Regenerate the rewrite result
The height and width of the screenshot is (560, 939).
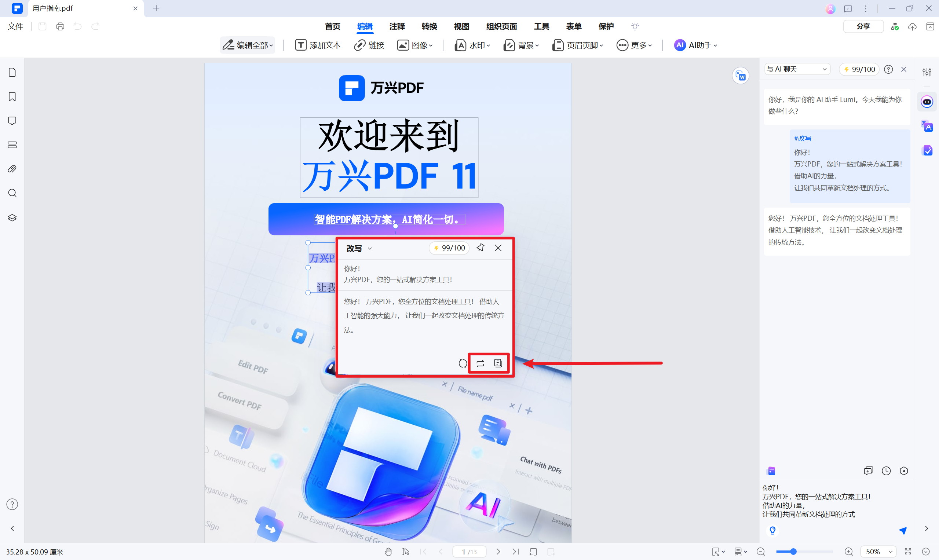point(463,363)
